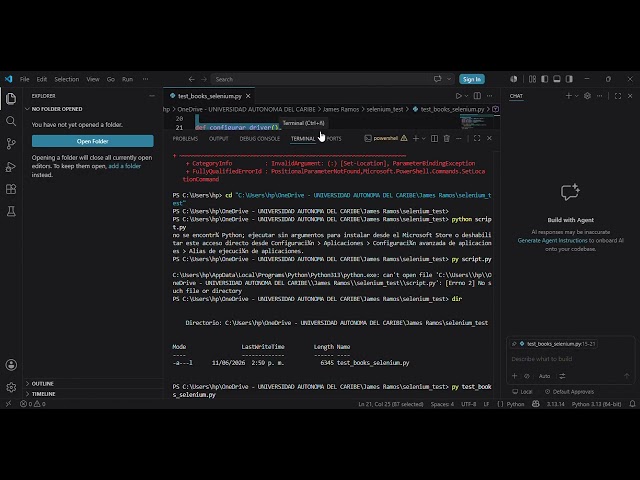640x480 pixels.
Task: Switch to the Output tab
Action: point(218,138)
